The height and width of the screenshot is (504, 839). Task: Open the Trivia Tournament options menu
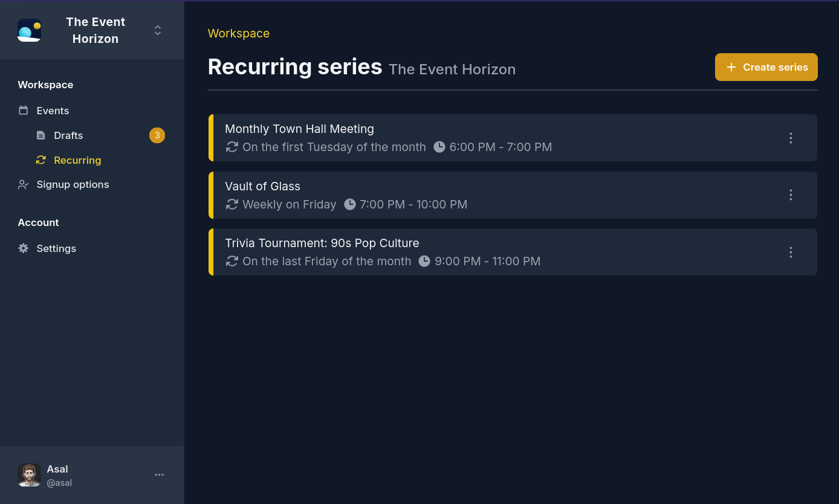tap(791, 252)
